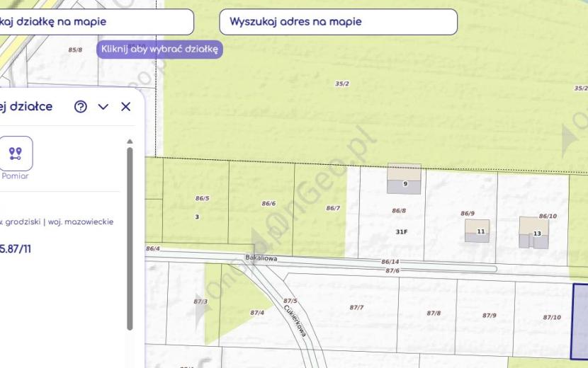The width and height of the screenshot is (588, 368).
Task: Click building number 13 on parcel 86/10
Action: (534, 232)
